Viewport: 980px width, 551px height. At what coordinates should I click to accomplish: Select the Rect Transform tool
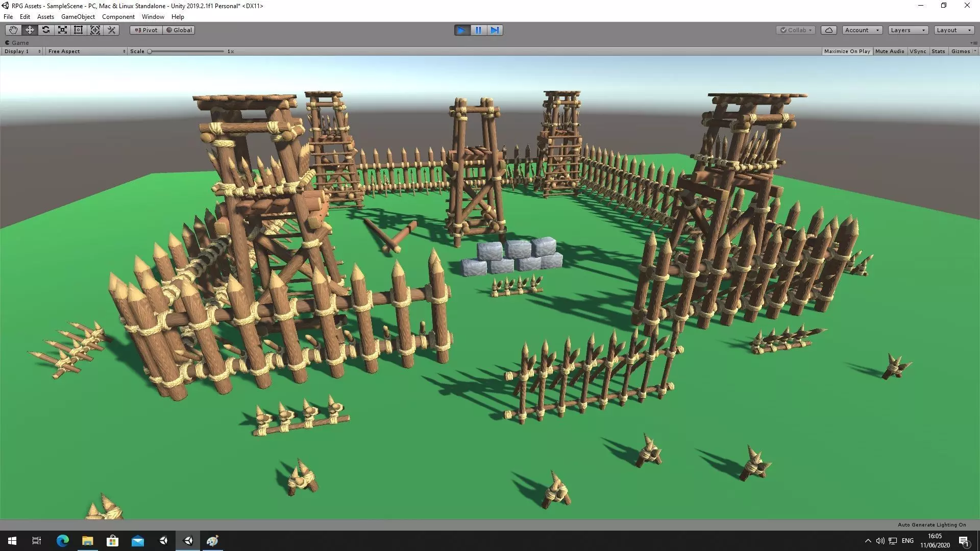tap(79, 30)
